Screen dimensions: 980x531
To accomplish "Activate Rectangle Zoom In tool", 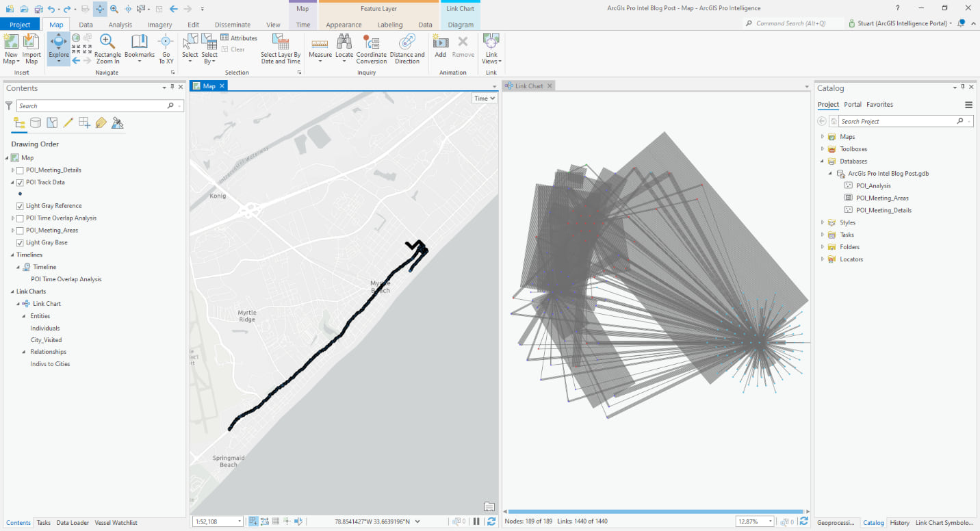I will click(x=107, y=48).
